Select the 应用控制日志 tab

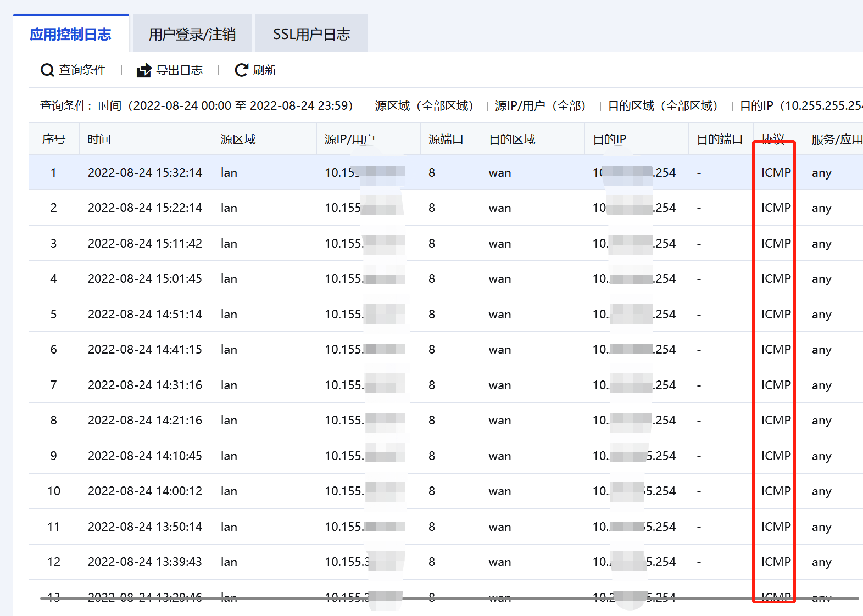click(70, 34)
